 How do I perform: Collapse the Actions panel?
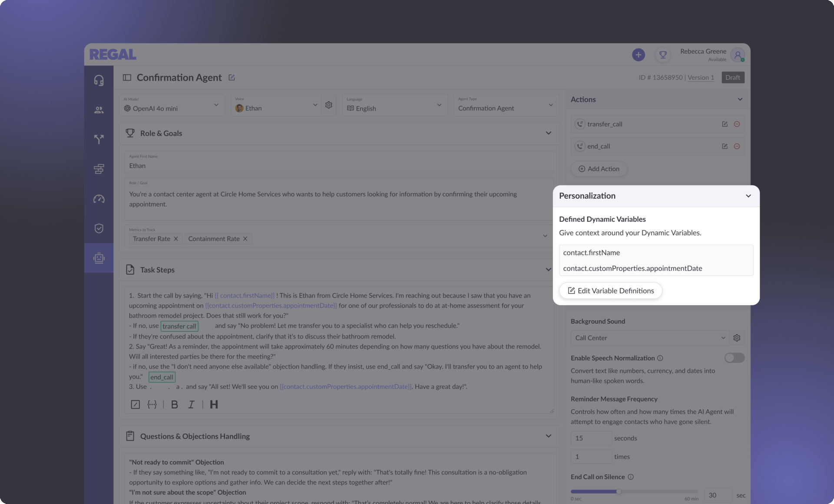(x=740, y=99)
